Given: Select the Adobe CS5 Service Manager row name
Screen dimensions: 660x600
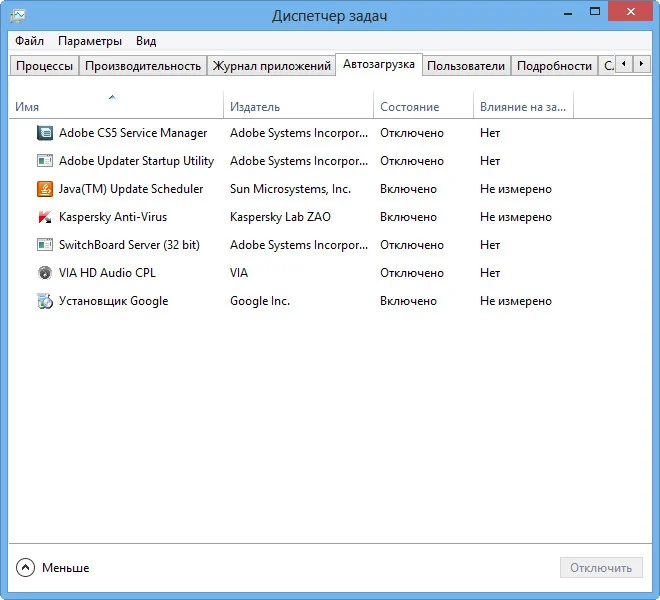Looking at the screenshot, I should point(133,133).
